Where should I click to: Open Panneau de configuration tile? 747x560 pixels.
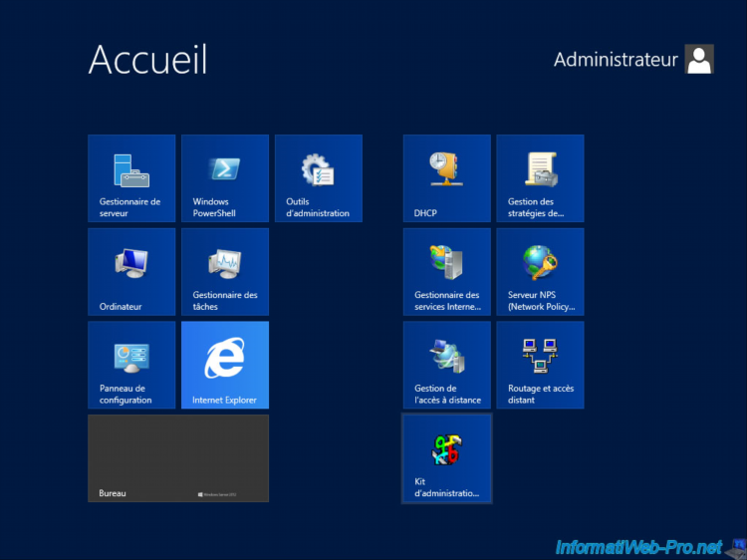131,365
